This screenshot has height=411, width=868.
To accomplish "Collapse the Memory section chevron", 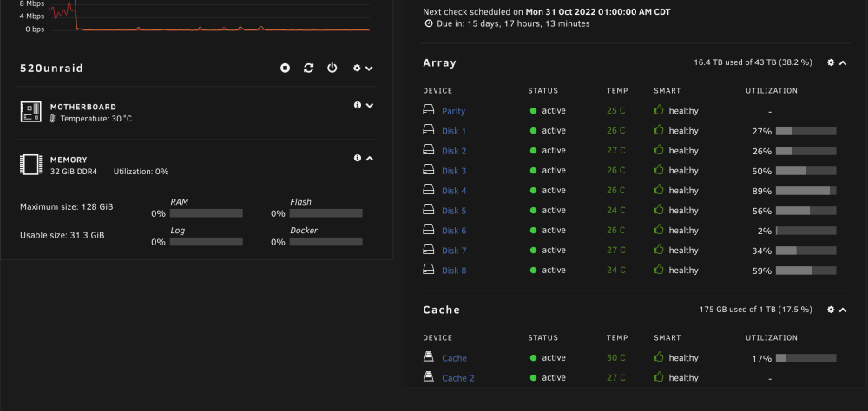I will click(x=370, y=158).
